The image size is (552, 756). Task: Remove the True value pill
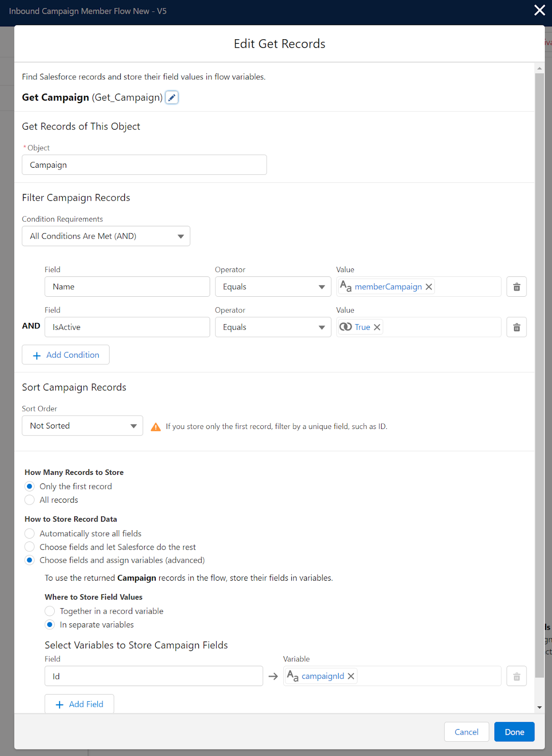[377, 327]
